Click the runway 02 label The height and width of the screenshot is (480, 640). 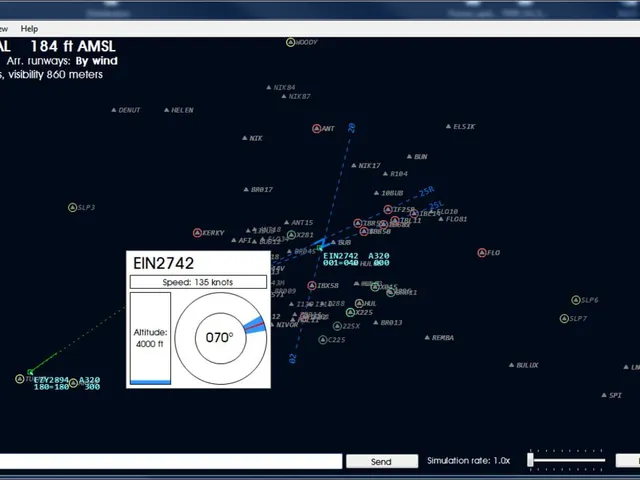click(x=293, y=359)
